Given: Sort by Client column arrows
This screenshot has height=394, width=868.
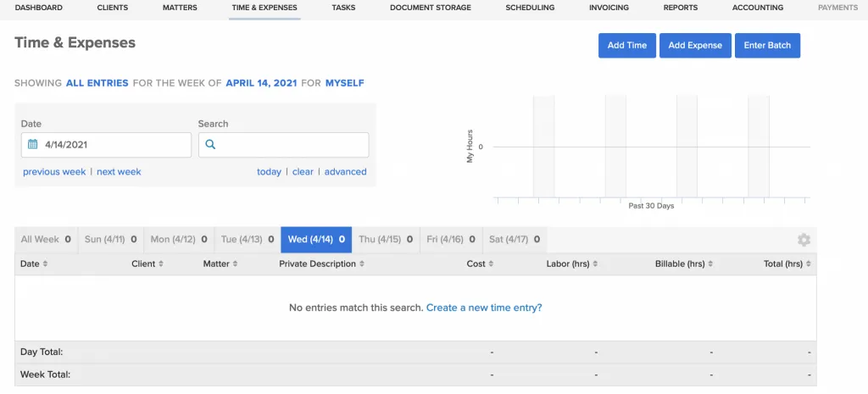Looking at the screenshot, I should click(160, 264).
